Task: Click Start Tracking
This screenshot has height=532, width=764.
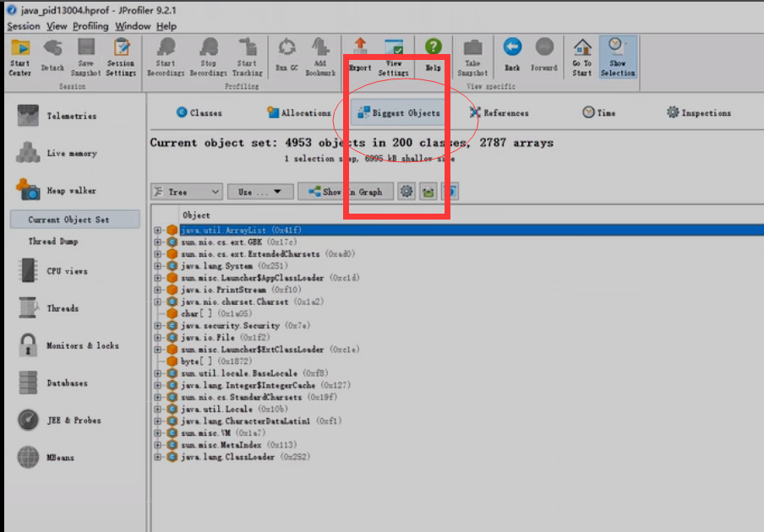Action: (247, 57)
